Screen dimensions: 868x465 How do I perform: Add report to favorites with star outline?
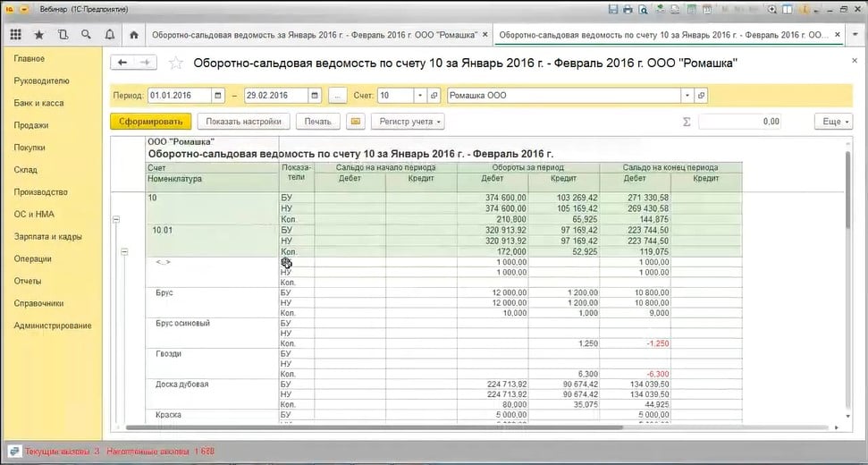point(176,63)
